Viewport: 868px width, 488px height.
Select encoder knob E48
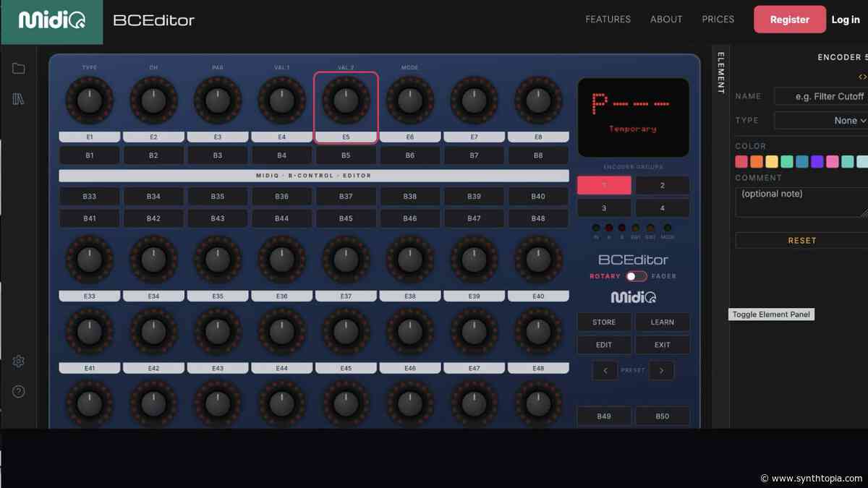tap(538, 332)
